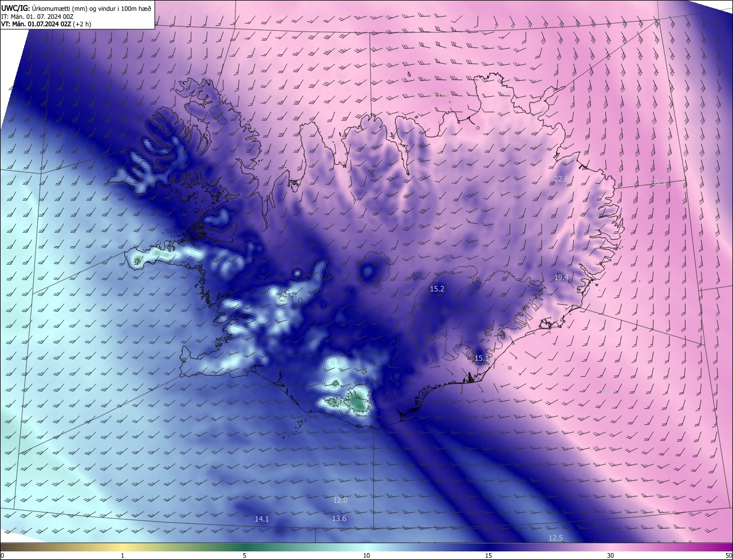This screenshot has height=560, width=733.
Task: Click the 15.1 value label near the southeast coast
Action: (x=482, y=358)
